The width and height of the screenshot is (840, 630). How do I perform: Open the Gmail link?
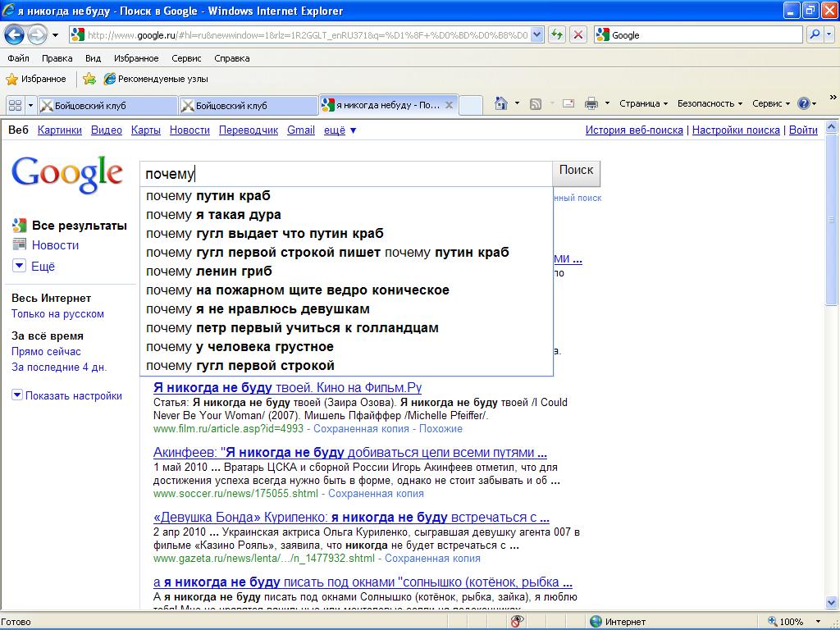(x=301, y=130)
